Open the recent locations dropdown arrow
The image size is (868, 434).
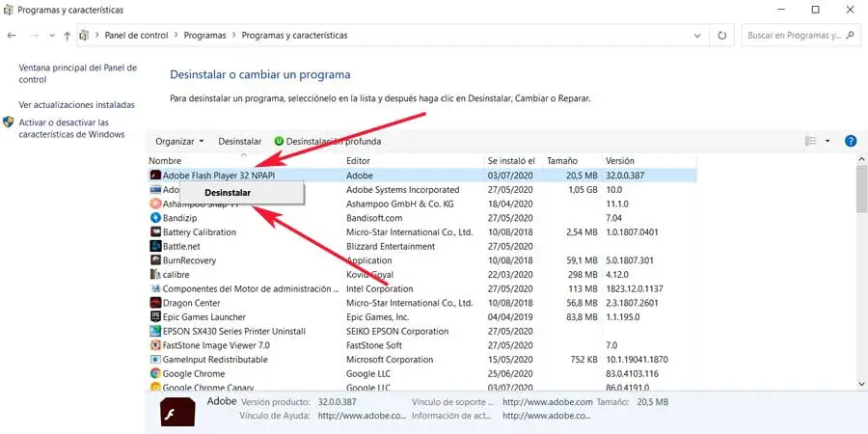(52, 36)
